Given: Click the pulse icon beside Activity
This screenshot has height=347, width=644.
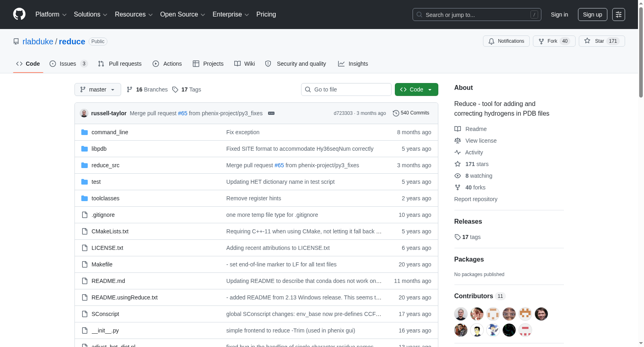Looking at the screenshot, I should pyautogui.click(x=458, y=152).
